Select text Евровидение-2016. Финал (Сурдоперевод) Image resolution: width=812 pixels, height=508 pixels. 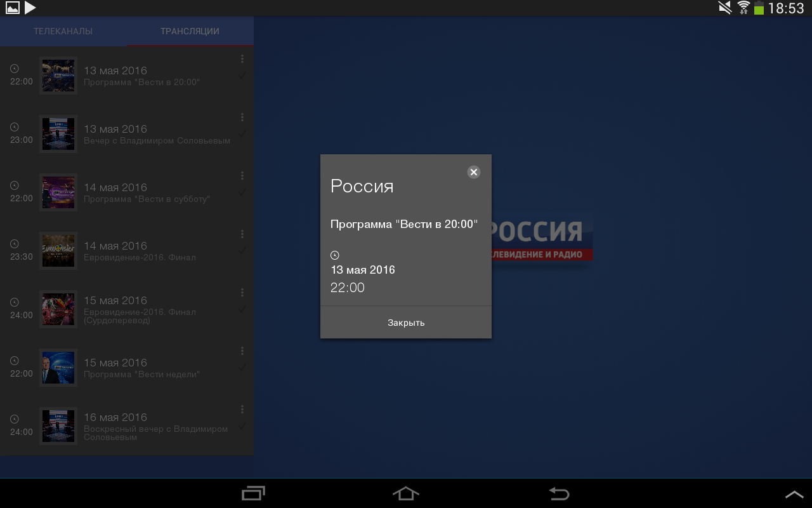pyautogui.click(x=140, y=316)
